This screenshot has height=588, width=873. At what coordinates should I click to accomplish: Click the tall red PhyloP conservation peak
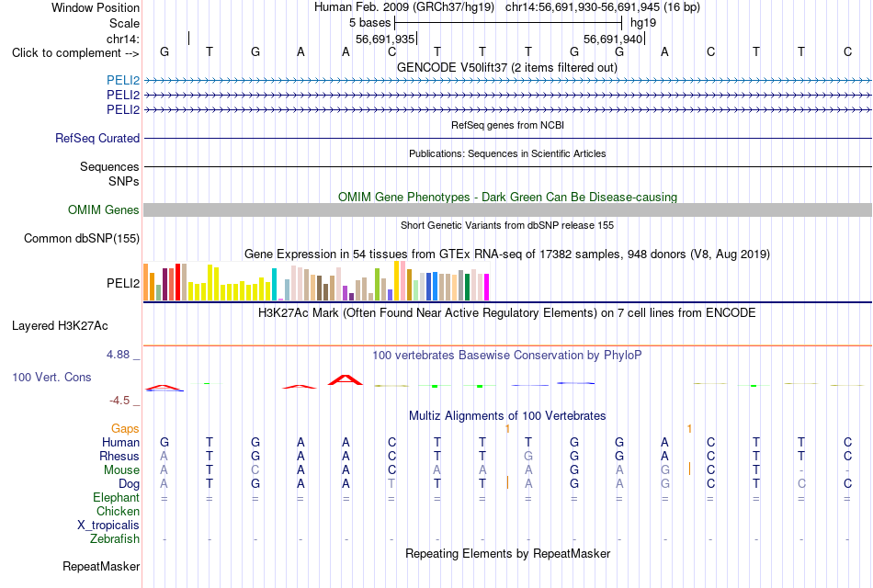pos(346,379)
